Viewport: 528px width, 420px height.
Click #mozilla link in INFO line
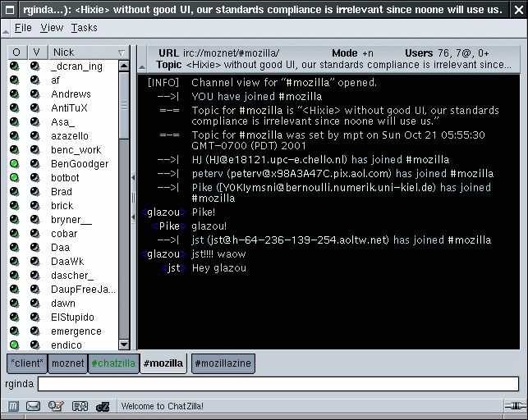pos(307,82)
